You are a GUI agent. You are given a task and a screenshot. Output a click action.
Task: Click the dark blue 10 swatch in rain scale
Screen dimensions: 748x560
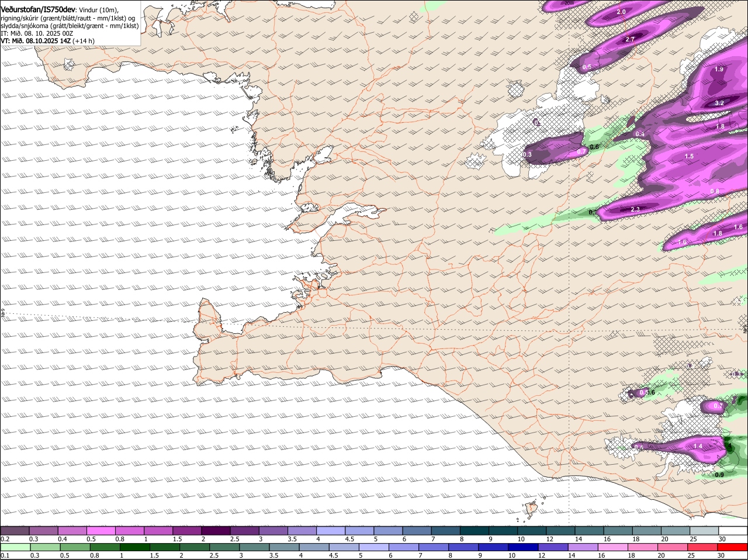523,547
